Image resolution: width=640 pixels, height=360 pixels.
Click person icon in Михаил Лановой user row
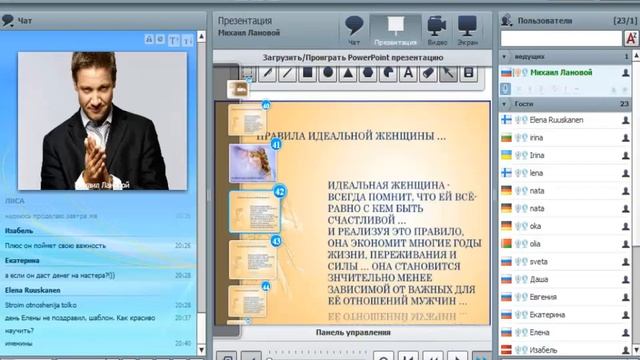(x=625, y=73)
